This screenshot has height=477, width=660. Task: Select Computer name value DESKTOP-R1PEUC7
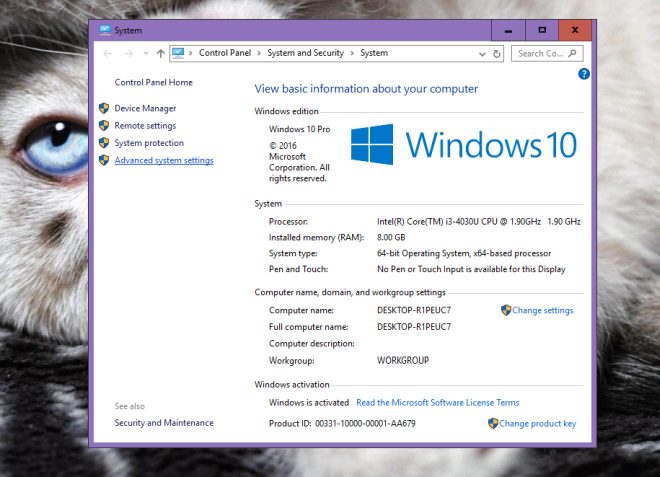(x=414, y=310)
